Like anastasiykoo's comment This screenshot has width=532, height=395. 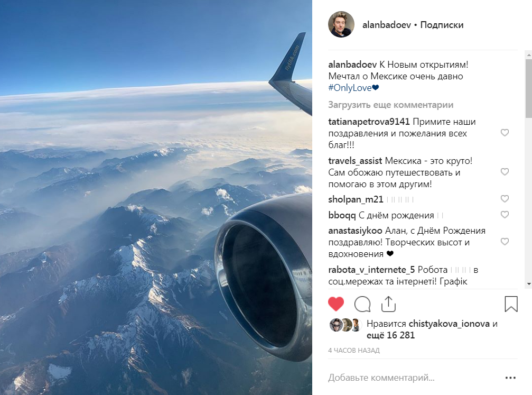click(505, 242)
